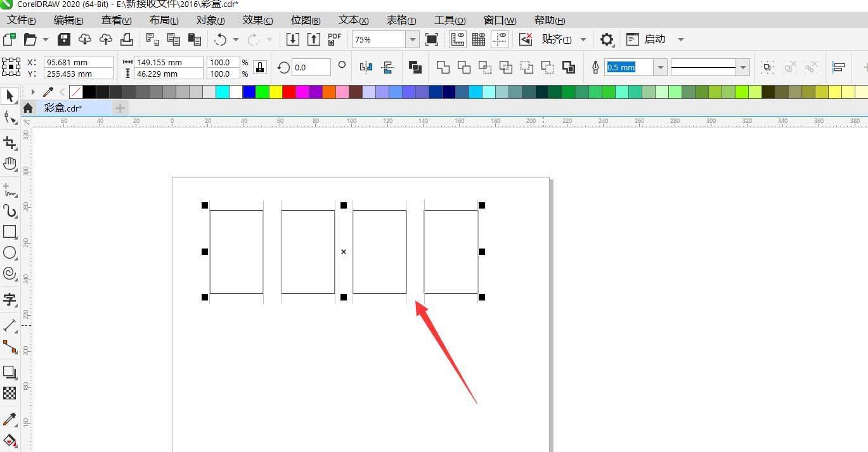Click the rotation angle input field
This screenshot has height=452, width=868.
pos(311,67)
